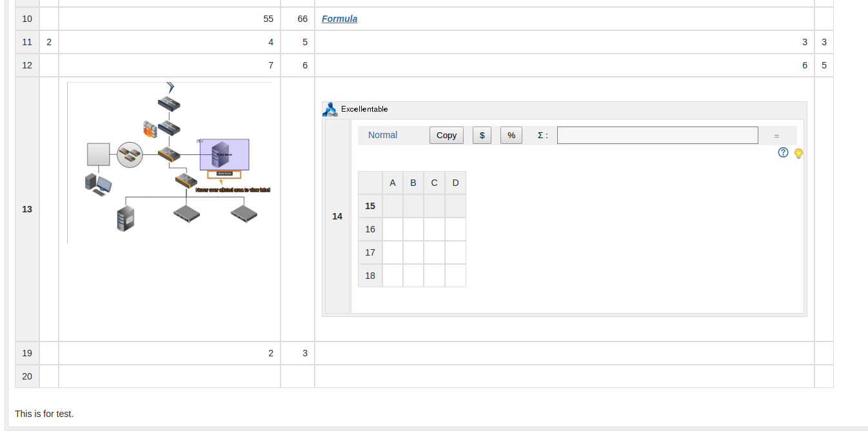The height and width of the screenshot is (437, 868).
Task: Click the round switch cluster icon
Action: coord(130,154)
